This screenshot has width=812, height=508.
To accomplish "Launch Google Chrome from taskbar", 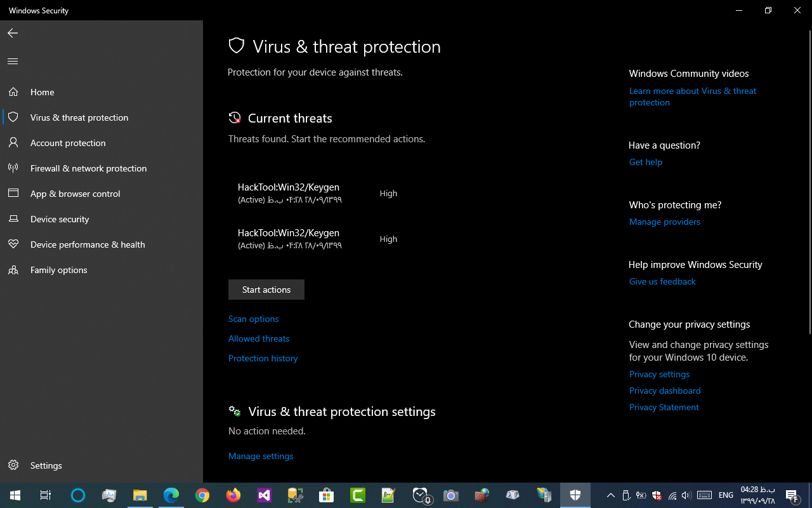I will click(202, 495).
